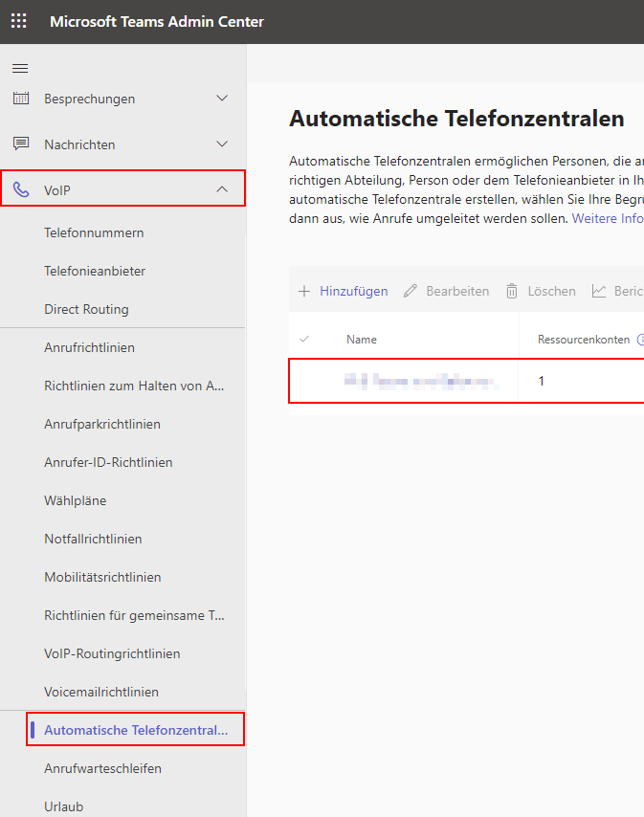Click the Besprechungen calendar icon
Image resolution: width=644 pixels, height=817 pixels.
point(21,98)
